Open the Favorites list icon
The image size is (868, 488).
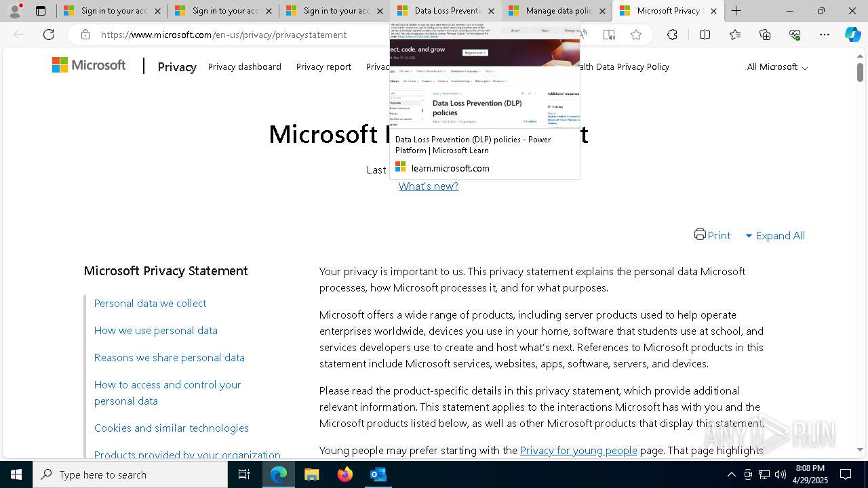pos(735,35)
